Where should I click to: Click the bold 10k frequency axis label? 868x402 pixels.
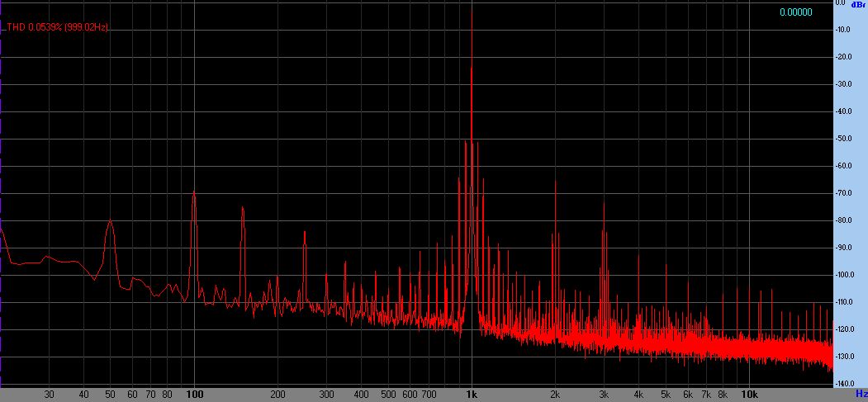(748, 395)
